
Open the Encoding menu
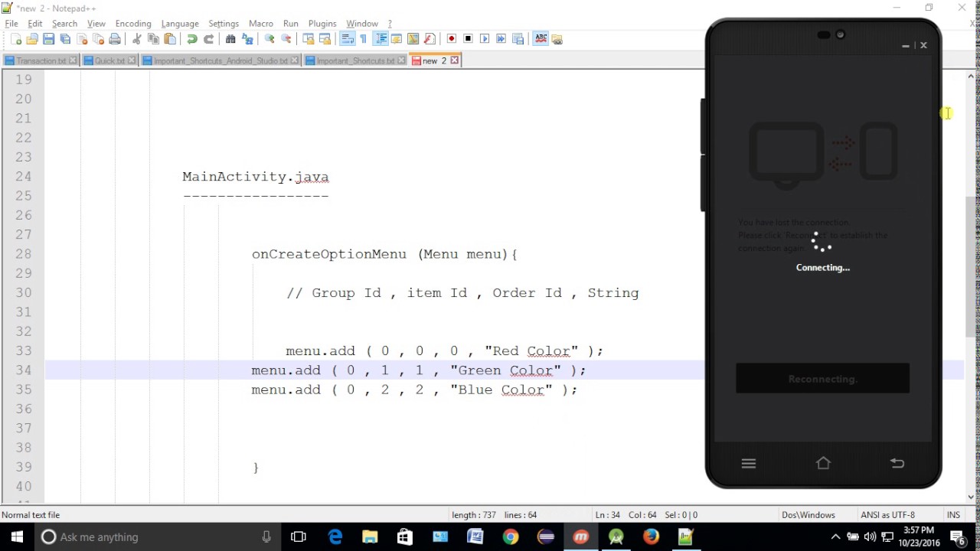(x=133, y=24)
